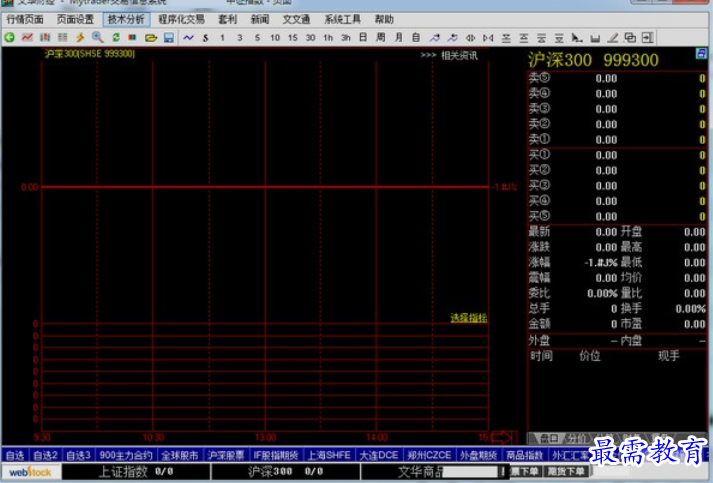Click the red-green-blue blocks icon

pos(132,38)
